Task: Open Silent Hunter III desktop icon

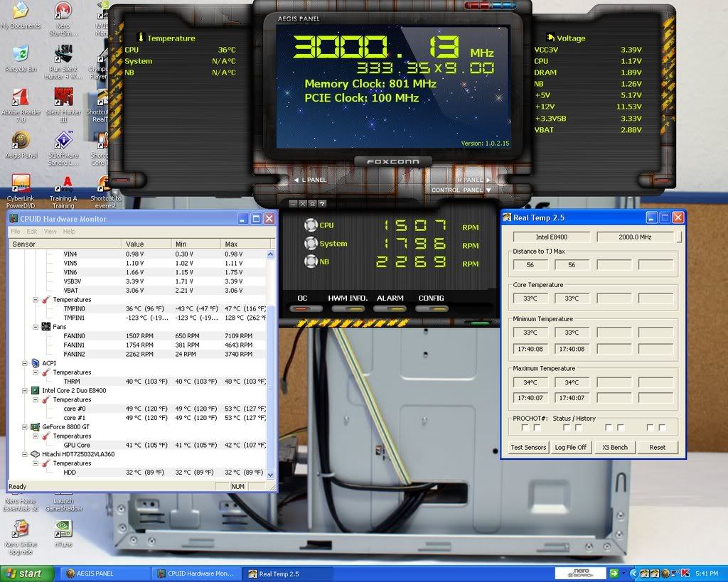Action: tap(63, 105)
